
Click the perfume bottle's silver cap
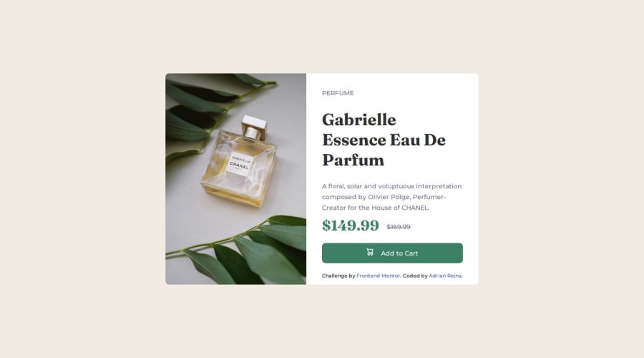coord(255,125)
